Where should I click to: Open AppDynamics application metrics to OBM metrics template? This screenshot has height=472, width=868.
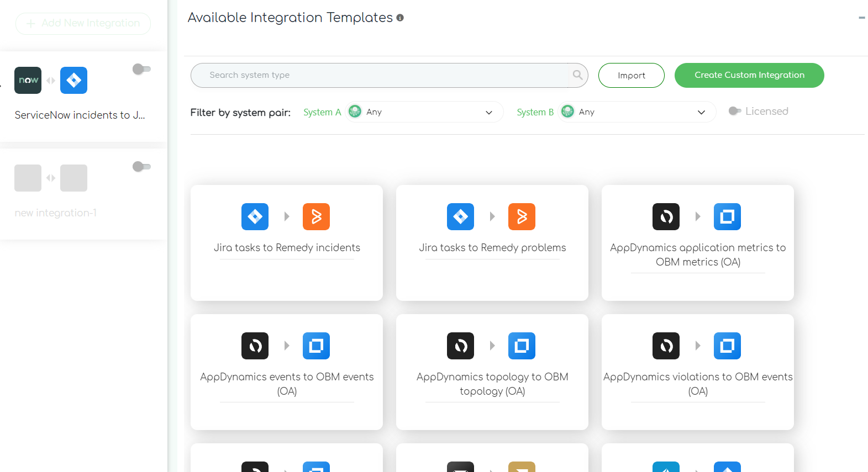coord(698,243)
